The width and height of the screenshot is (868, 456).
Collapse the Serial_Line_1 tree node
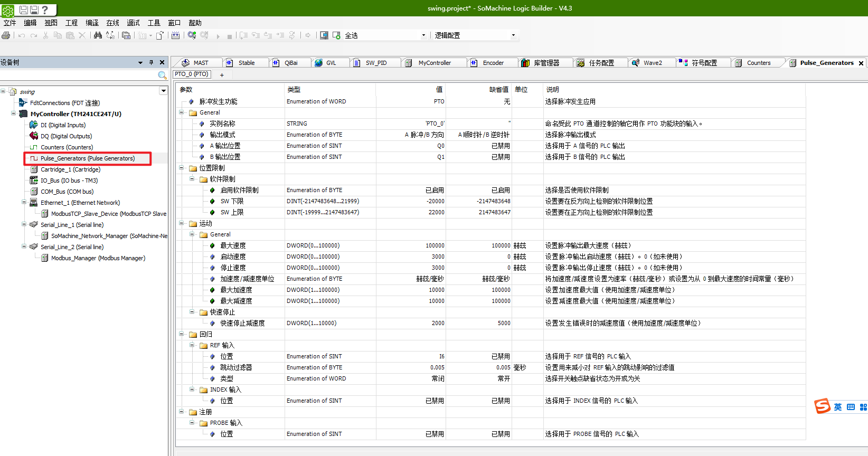[x=24, y=224]
